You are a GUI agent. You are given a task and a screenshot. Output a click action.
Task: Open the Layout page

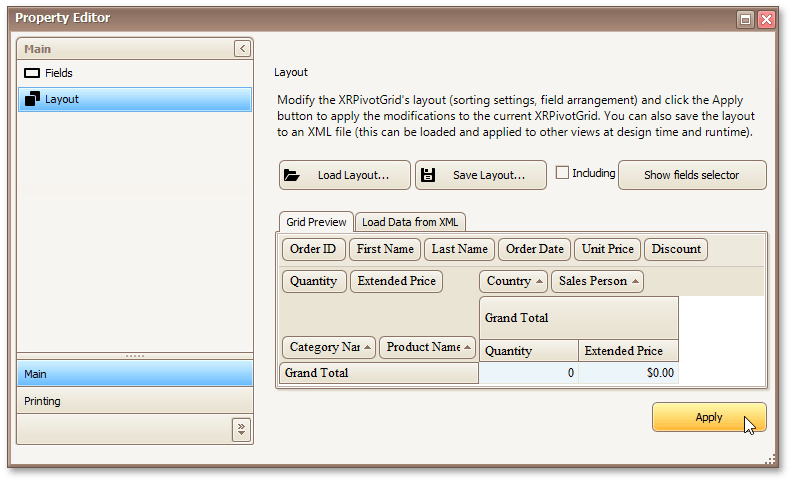click(135, 99)
